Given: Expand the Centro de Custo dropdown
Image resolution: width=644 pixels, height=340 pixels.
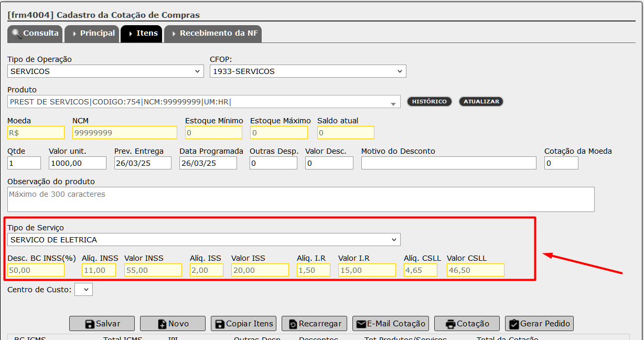Looking at the screenshot, I should (x=84, y=289).
